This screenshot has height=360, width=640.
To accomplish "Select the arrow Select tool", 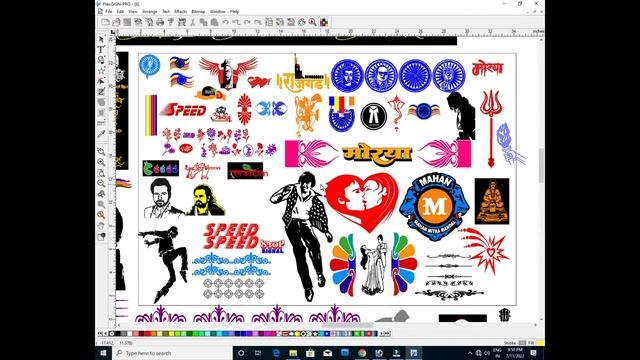I will (x=101, y=39).
